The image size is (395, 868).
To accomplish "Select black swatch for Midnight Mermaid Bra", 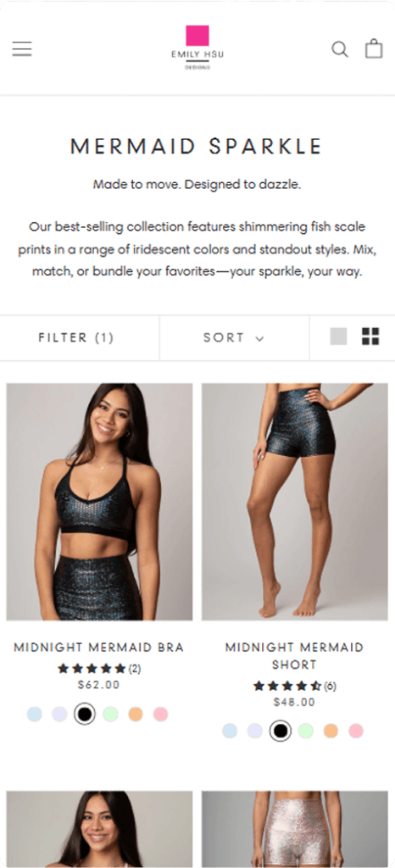I will (85, 714).
